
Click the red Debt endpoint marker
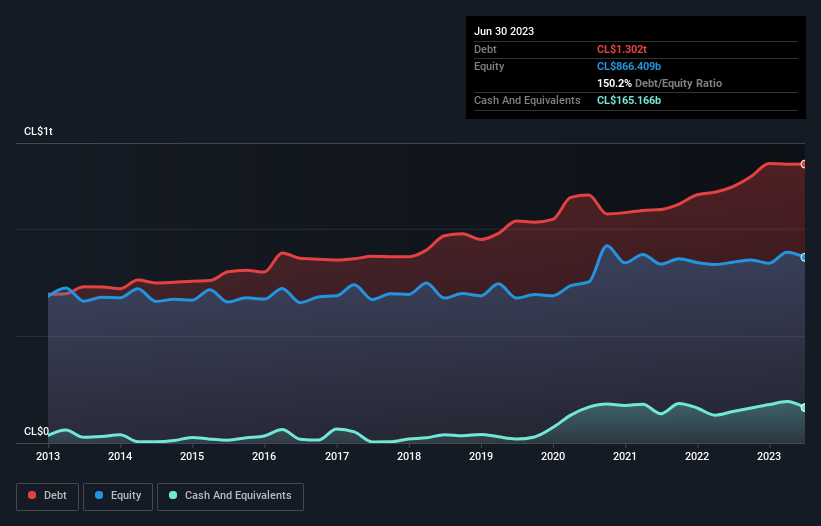tap(804, 164)
